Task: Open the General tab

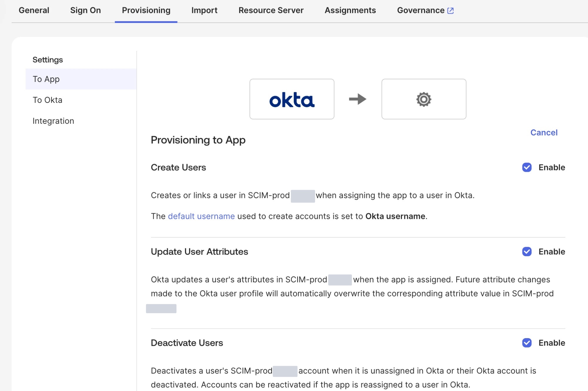Action: [x=34, y=10]
